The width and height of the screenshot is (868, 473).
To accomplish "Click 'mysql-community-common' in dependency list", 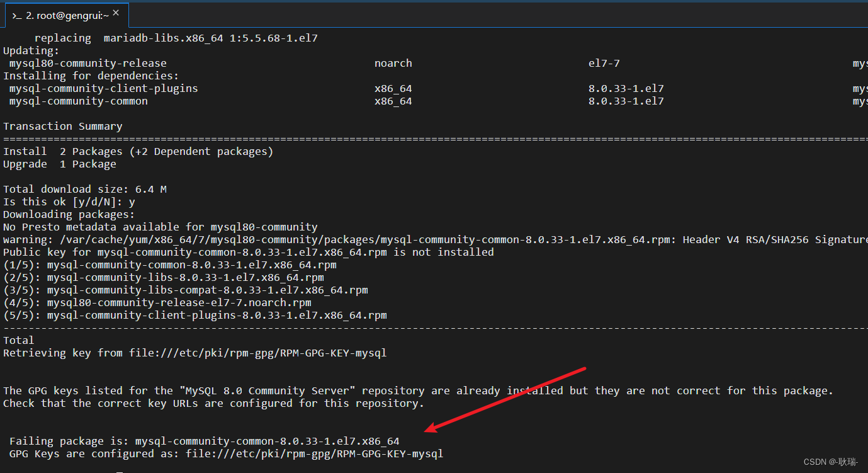I will (x=79, y=101).
